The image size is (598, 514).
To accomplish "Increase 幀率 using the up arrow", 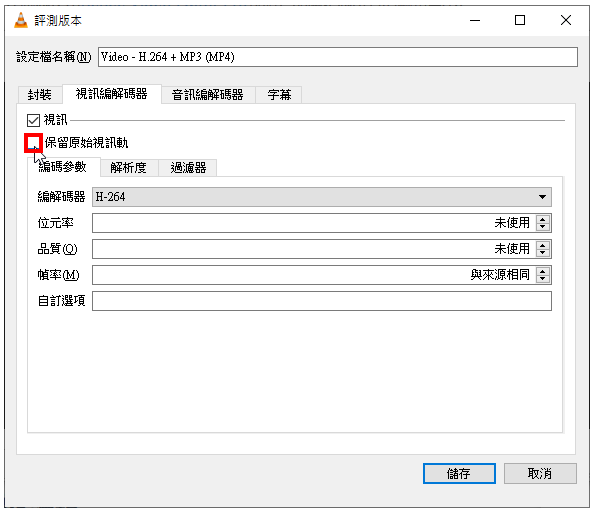I will tap(543, 271).
